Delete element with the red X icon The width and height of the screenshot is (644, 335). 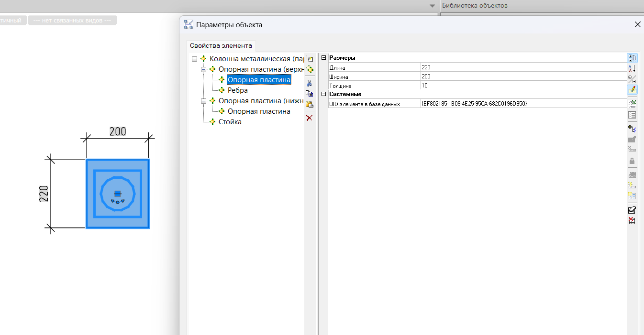[310, 118]
